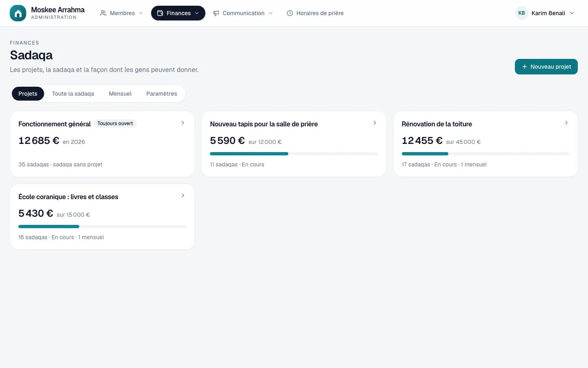Click the École coranique progress bar
Screen dimensions: 588x368
click(x=102, y=227)
